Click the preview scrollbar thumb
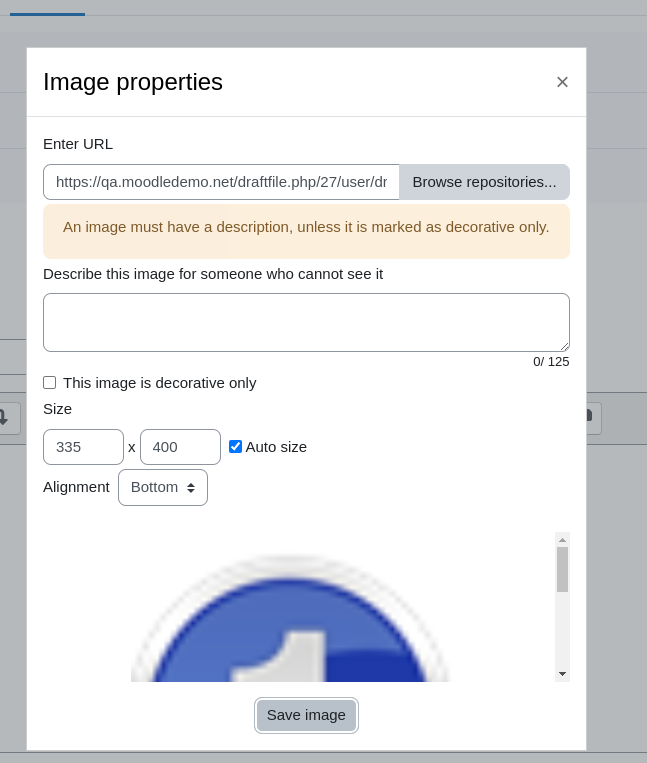This screenshot has height=763, width=647. click(562, 569)
